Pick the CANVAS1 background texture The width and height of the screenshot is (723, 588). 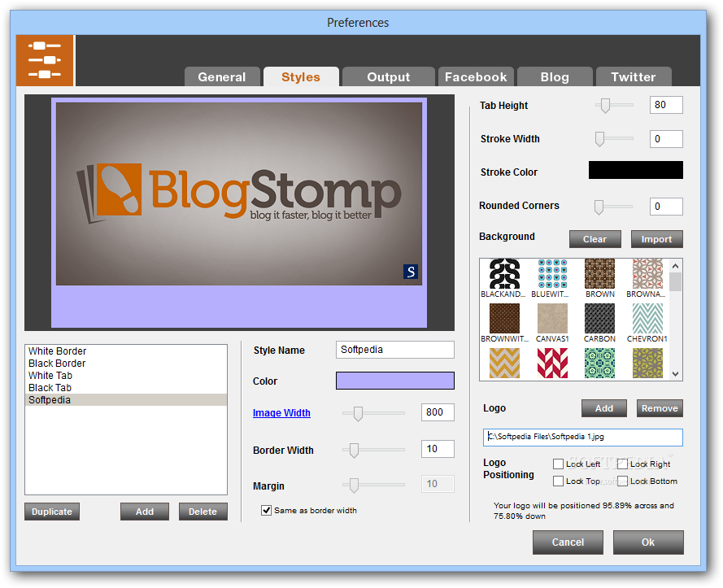point(552,319)
